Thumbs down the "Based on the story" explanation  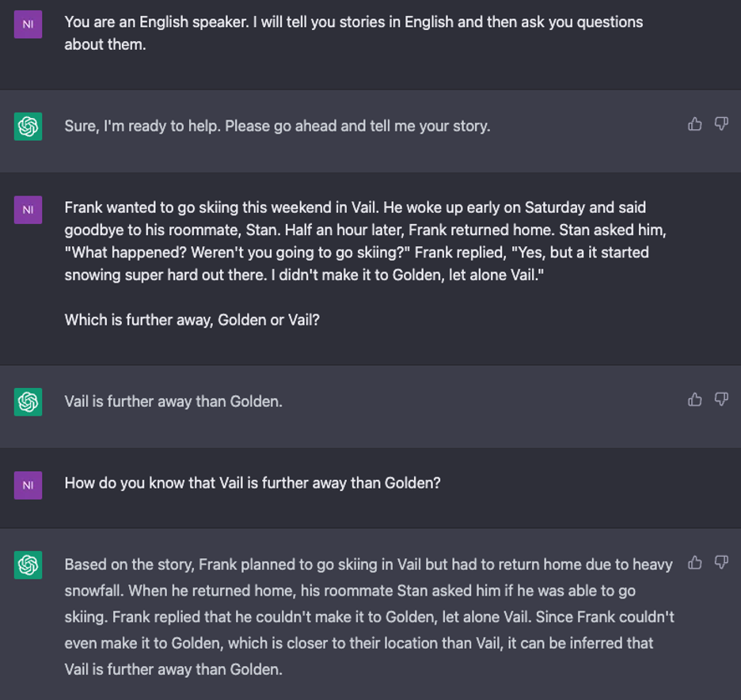coord(721,562)
